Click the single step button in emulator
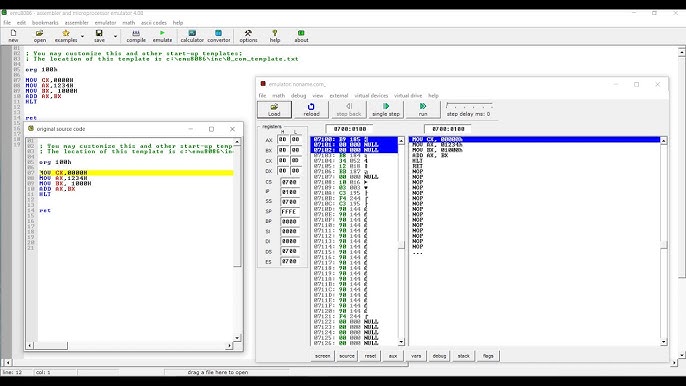This screenshot has width=686, height=386. tap(386, 109)
